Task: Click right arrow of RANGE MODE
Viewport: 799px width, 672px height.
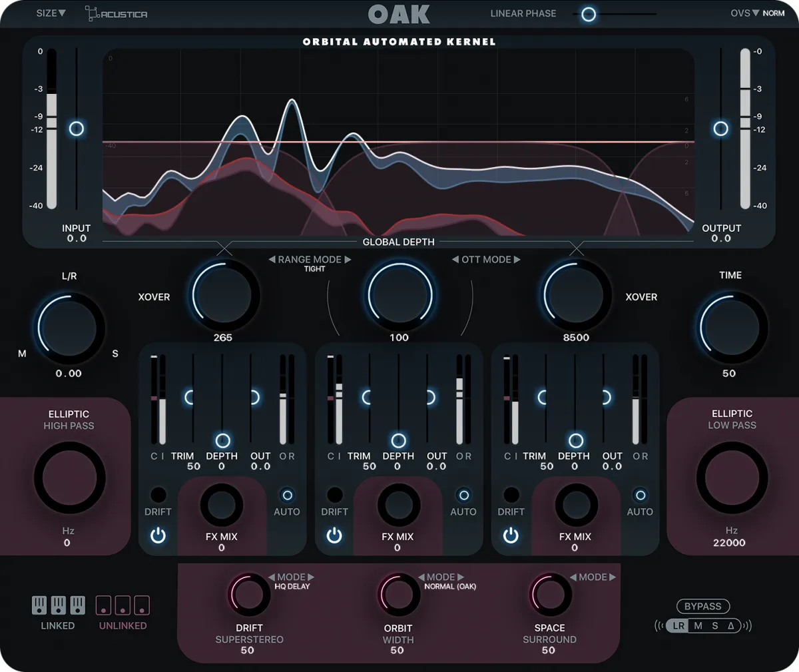Action: pyautogui.click(x=348, y=260)
